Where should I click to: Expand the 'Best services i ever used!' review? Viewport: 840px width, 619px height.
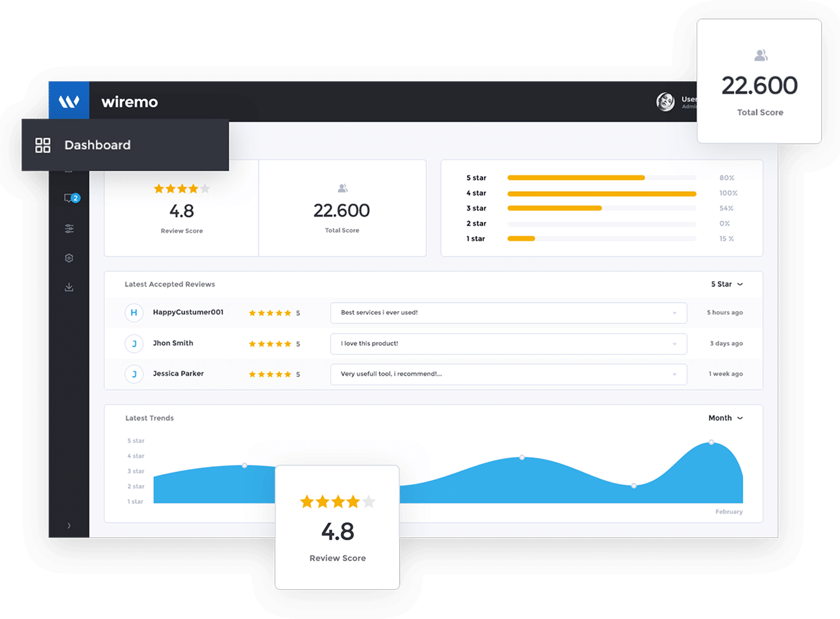point(674,313)
